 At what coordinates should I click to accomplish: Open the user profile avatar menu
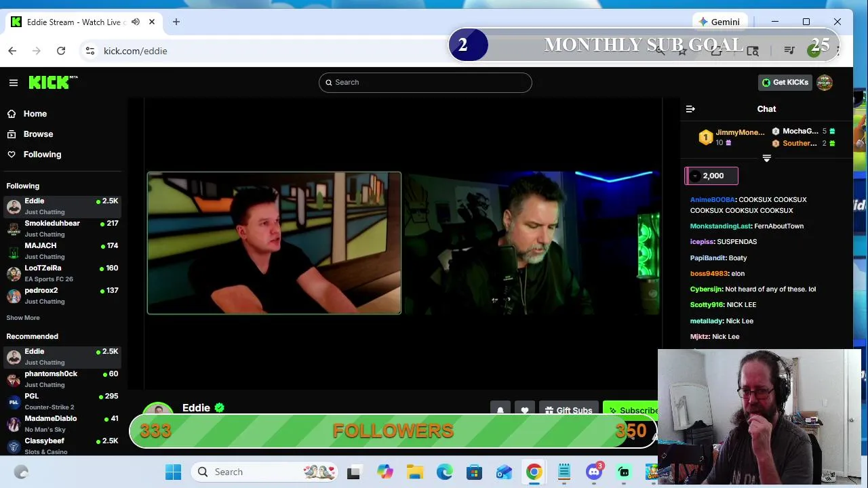pos(825,82)
